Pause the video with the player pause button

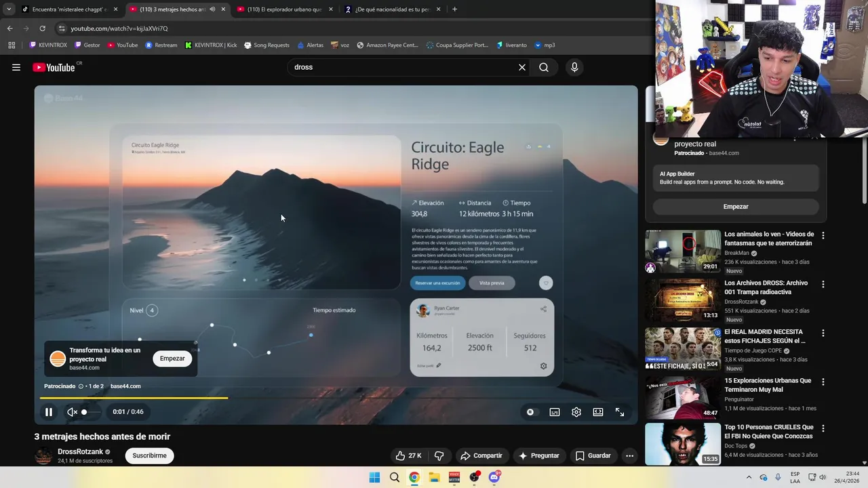pos(49,412)
